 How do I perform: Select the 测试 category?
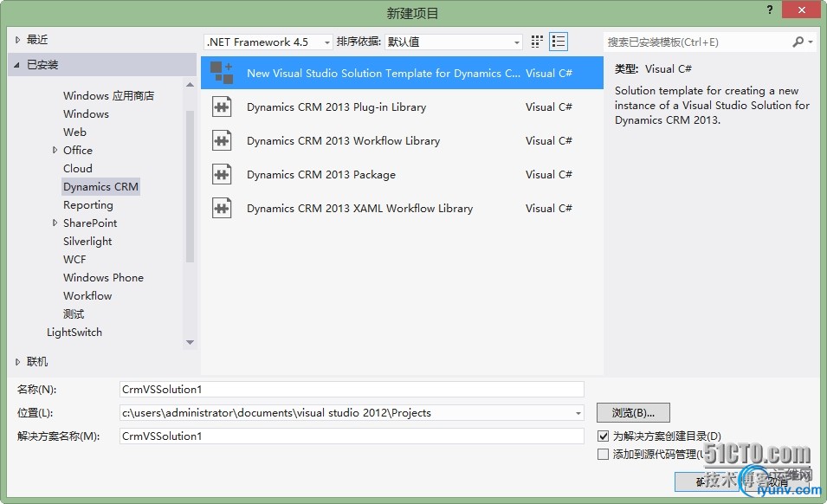pyautogui.click(x=74, y=314)
